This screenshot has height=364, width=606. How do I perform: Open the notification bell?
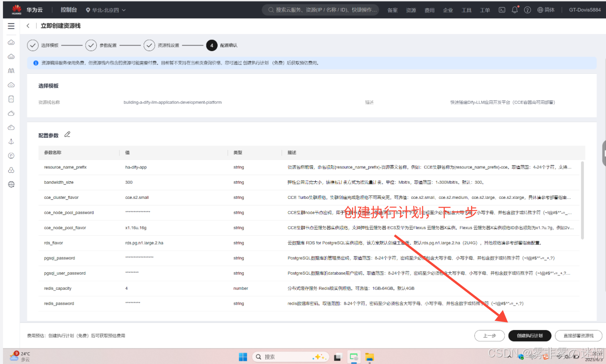(515, 10)
